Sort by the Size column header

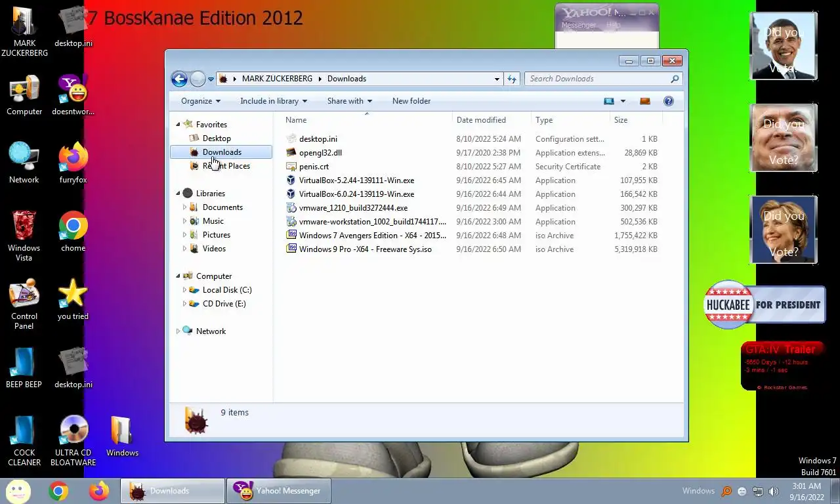tap(636, 120)
